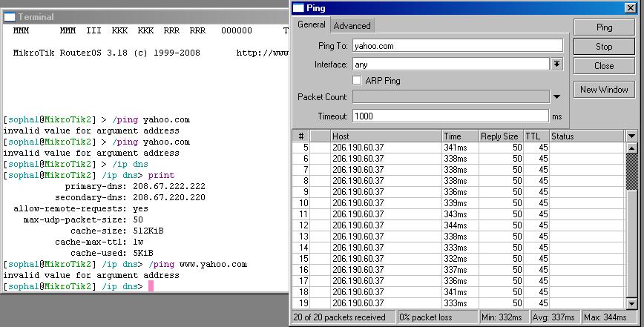The width and height of the screenshot is (644, 327).
Task: Select ping result row number 8
Action: pos(459,180)
